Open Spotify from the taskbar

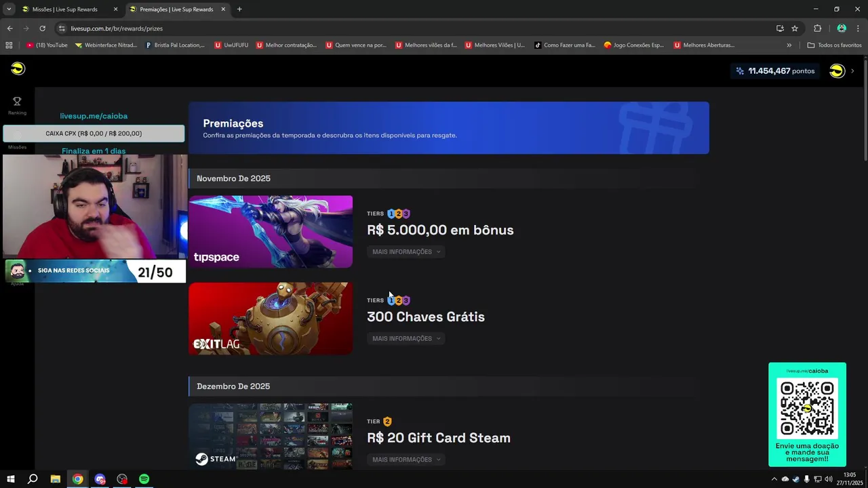click(144, 479)
